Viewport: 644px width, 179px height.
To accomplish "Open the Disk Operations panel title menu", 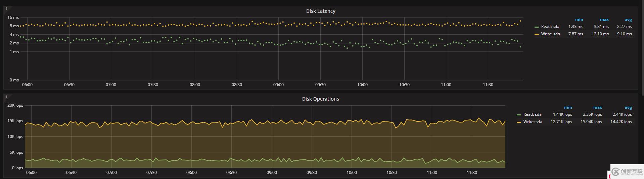I will click(321, 99).
